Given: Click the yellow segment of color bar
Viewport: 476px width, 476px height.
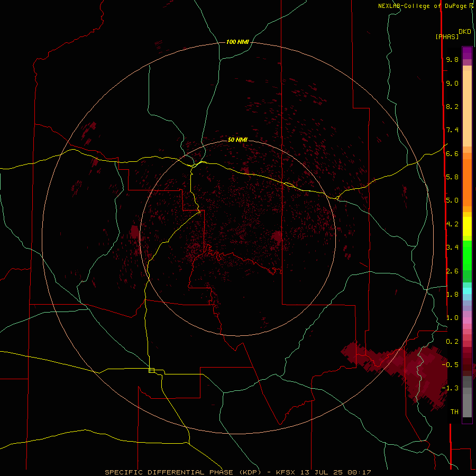Looking at the screenshot, I should tap(467, 226).
